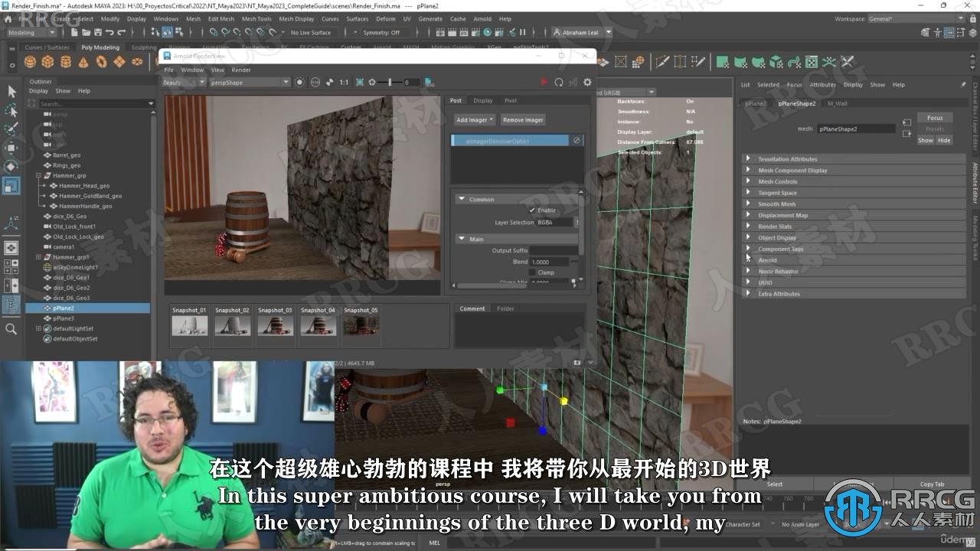The width and height of the screenshot is (980, 551).
Task: Click refresh render icon in Arnold RenderView
Action: tap(559, 82)
